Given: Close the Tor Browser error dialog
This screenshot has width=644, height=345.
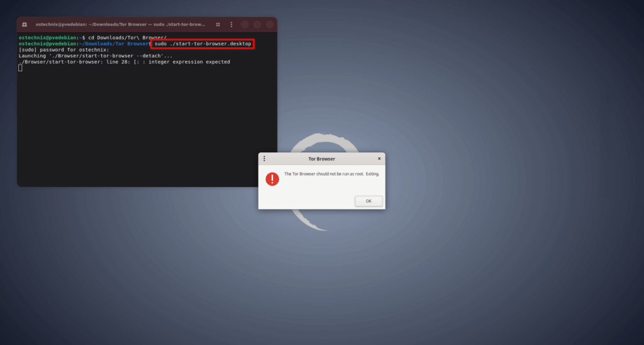Looking at the screenshot, I should click(x=379, y=159).
